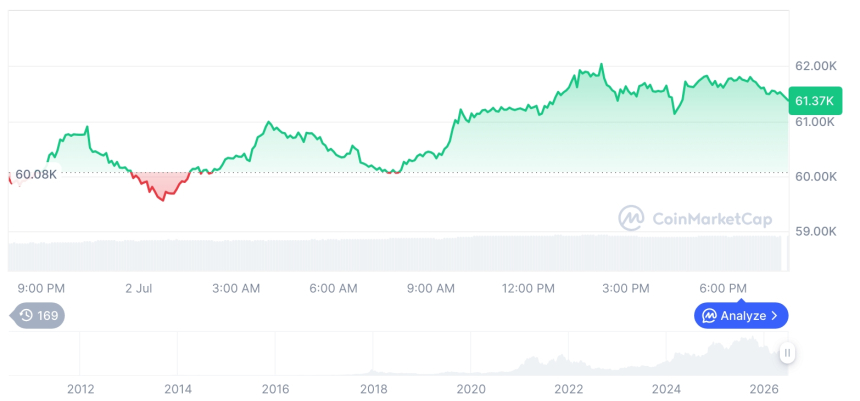Viewport: 860px width, 401px height.
Task: Click the pause-style handle icon on overview timeline
Action: pyautogui.click(x=787, y=352)
